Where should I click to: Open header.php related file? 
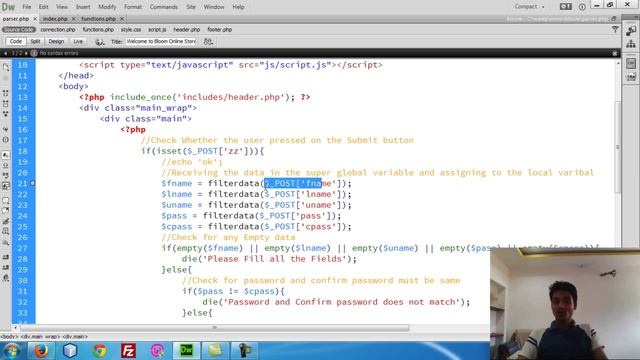point(187,29)
